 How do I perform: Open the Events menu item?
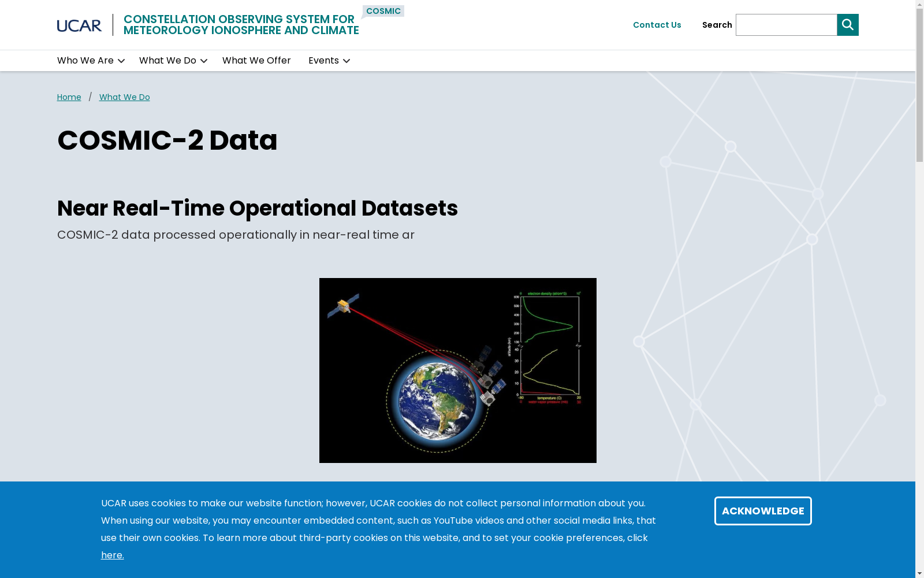pos(323,61)
